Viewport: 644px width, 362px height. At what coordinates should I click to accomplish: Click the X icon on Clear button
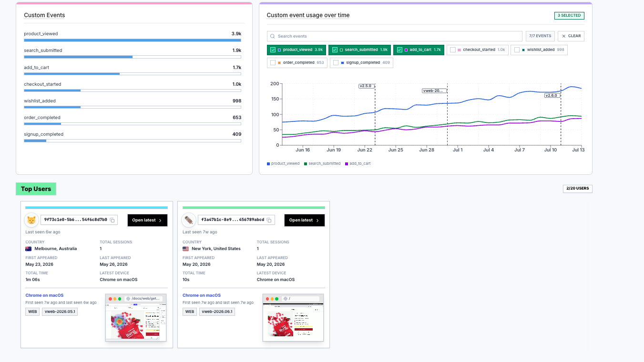(563, 36)
